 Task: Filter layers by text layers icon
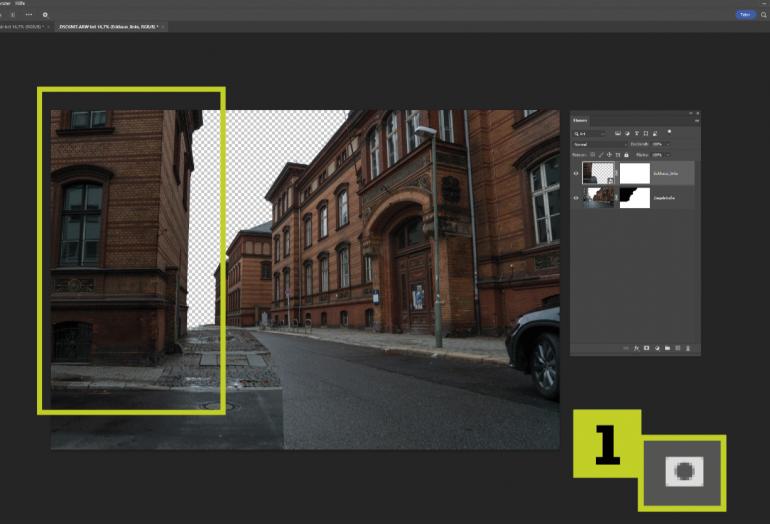pos(636,133)
